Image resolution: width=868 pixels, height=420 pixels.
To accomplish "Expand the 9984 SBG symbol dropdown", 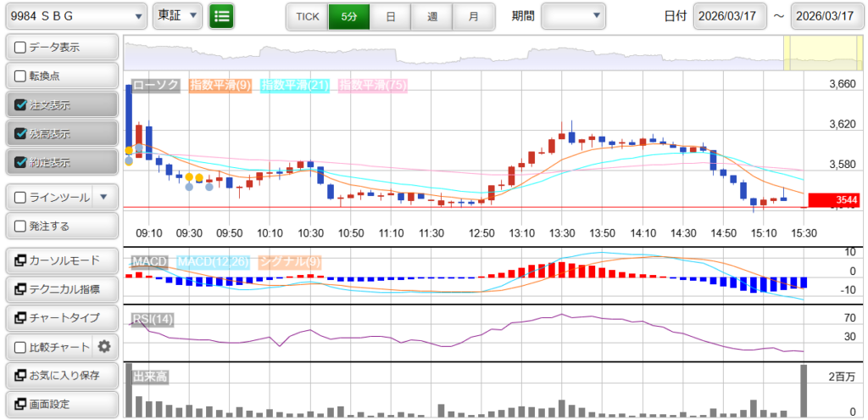I will pos(75,16).
